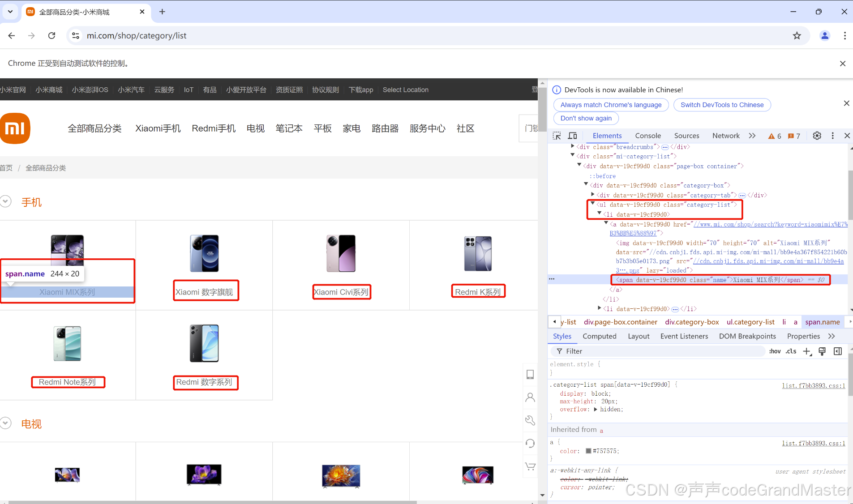This screenshot has width=853, height=504.
Task: Select the inspect element picker icon
Action: point(557,136)
